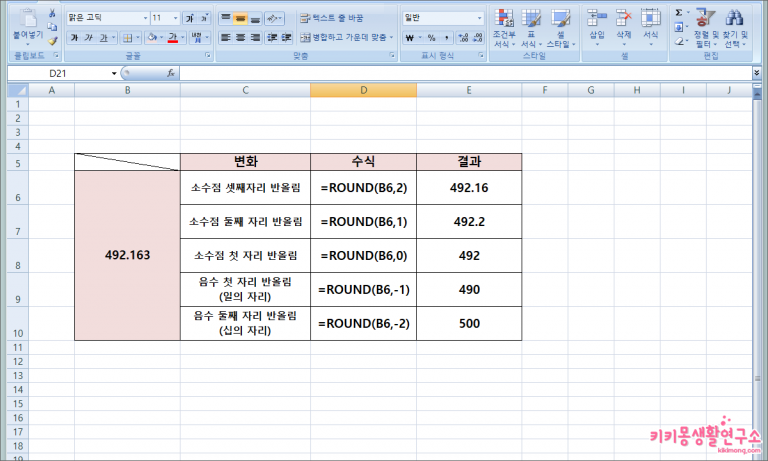Click the Cut scissors icon
Image resolution: width=768 pixels, height=461 pixels.
[x=52, y=13]
